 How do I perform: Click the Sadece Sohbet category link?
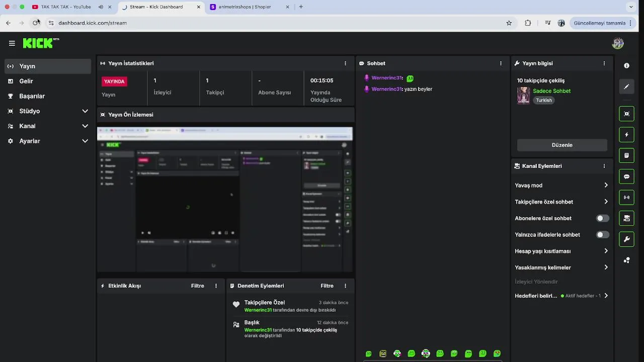click(x=551, y=91)
